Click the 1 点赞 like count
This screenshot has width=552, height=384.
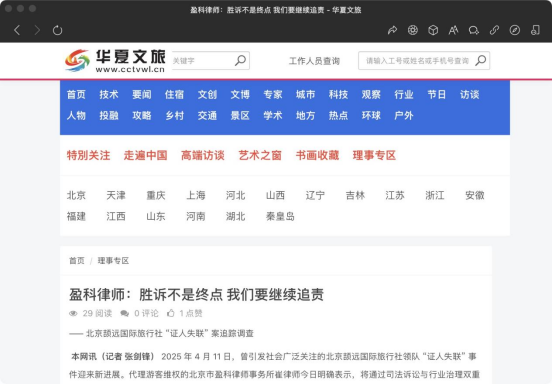click(191, 313)
